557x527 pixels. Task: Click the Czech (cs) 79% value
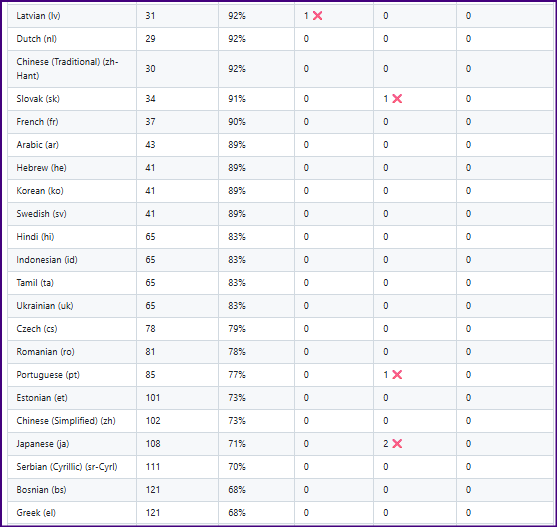tap(237, 329)
